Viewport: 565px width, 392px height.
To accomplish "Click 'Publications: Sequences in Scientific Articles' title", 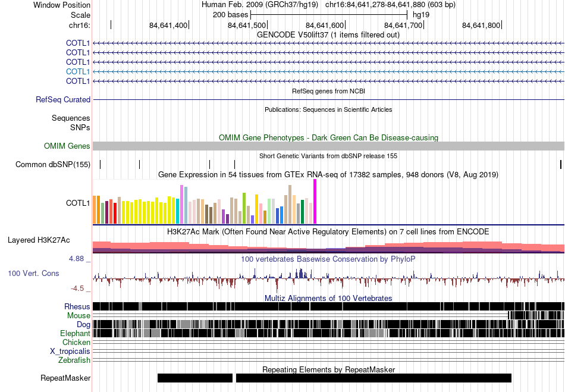I will click(328, 109).
